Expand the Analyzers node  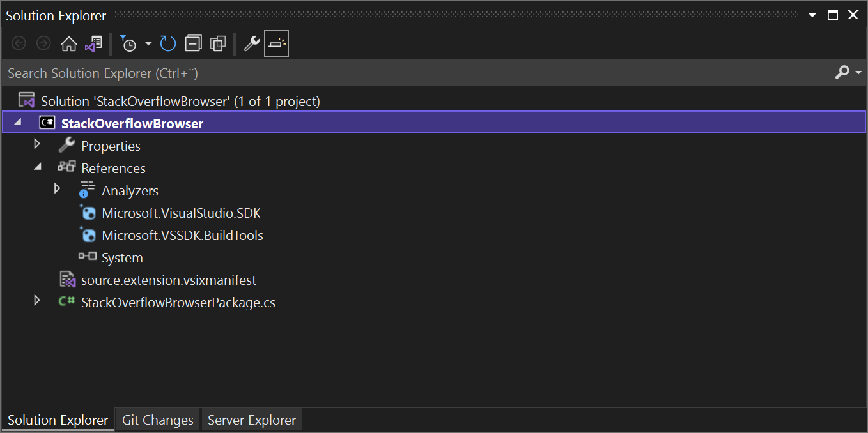pyautogui.click(x=56, y=188)
